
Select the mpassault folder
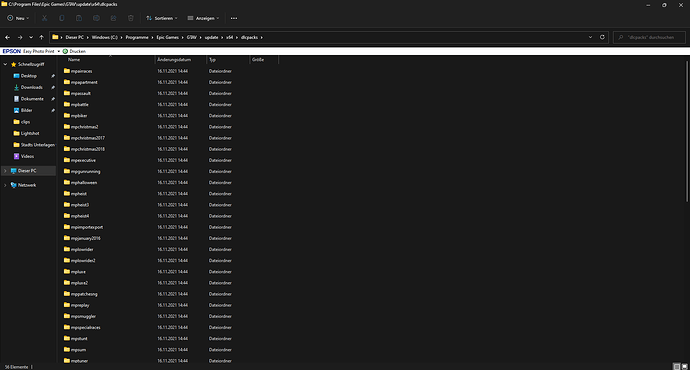(81, 93)
